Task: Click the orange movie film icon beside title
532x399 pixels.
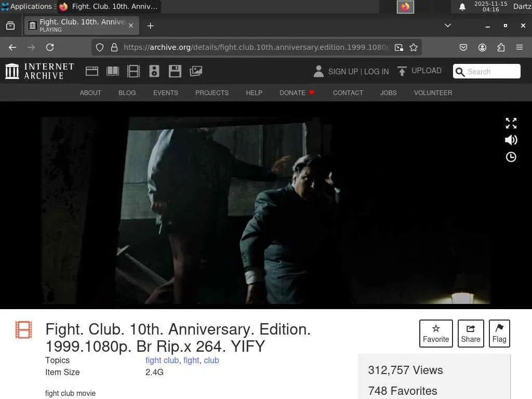Action: [24, 330]
